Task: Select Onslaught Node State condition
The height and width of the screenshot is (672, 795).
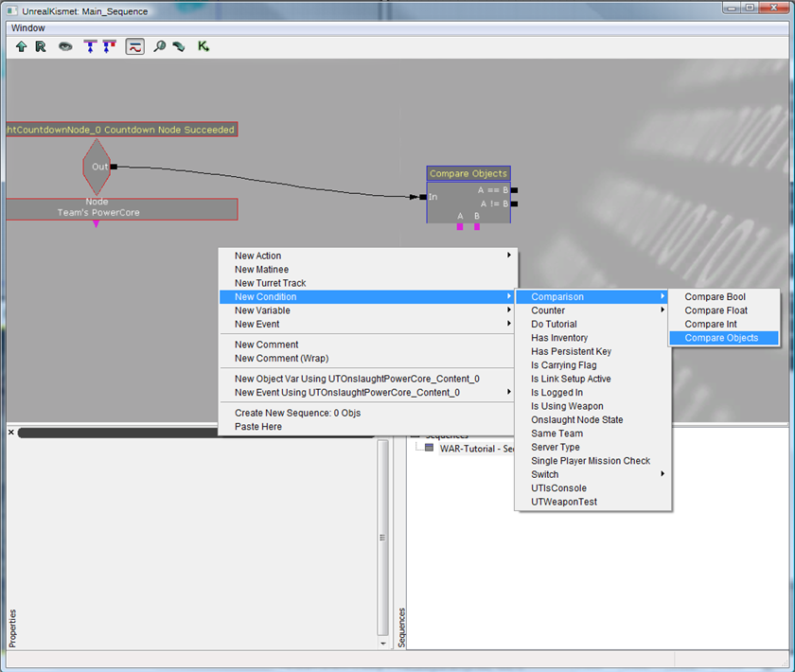Action: [x=592, y=420]
